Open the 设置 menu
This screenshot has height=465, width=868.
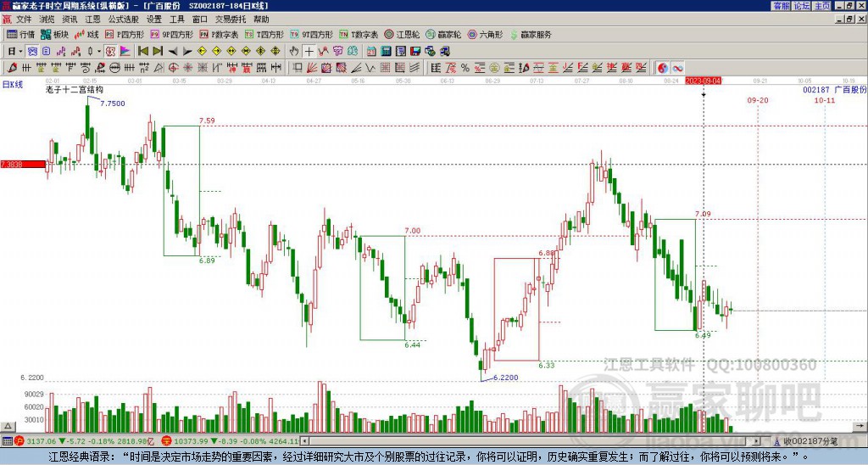pos(154,20)
